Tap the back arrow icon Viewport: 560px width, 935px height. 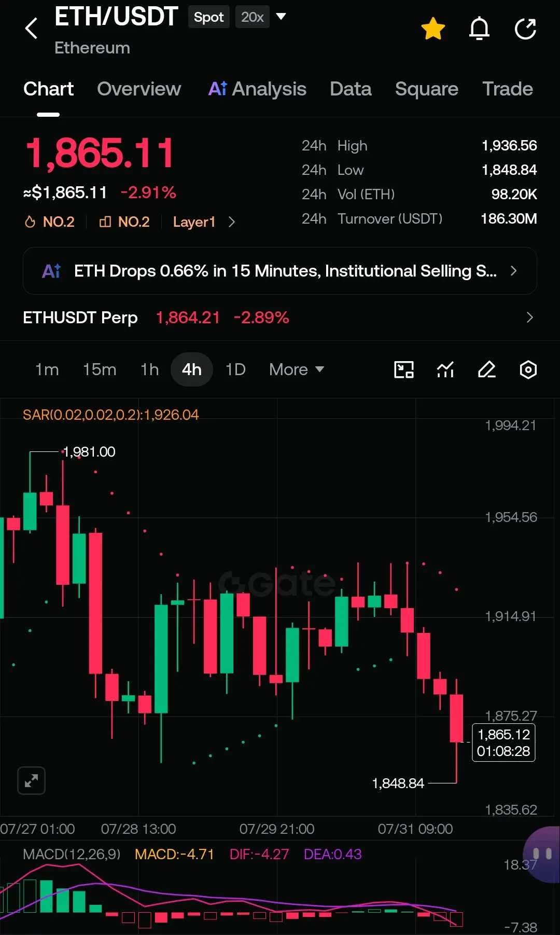point(31,28)
